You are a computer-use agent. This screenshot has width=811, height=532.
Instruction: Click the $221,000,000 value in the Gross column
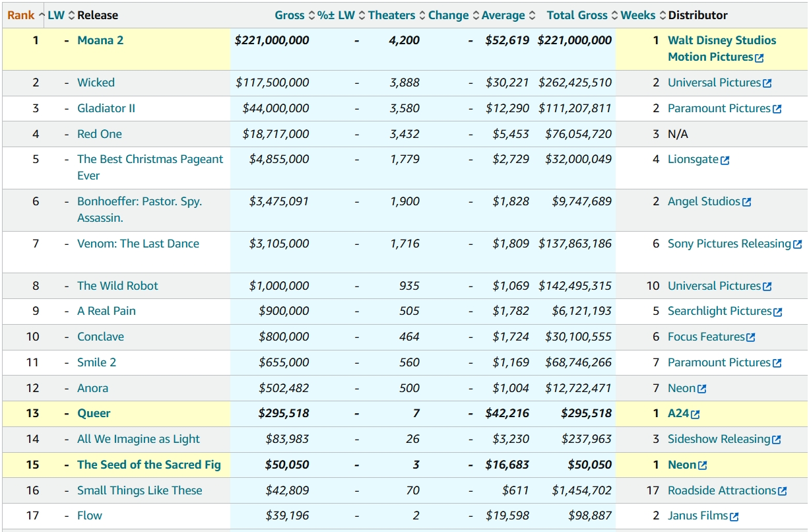pos(272,40)
